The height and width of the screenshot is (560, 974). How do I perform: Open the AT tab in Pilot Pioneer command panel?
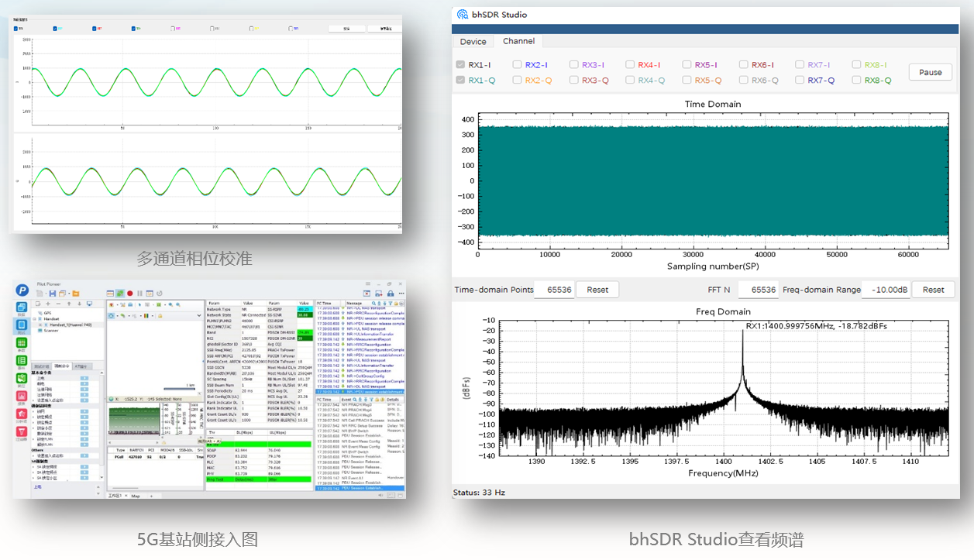(81, 366)
